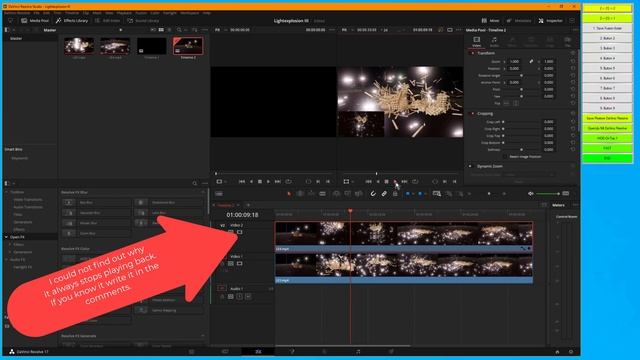The height and width of the screenshot is (360, 640).
Task: Play the timeline viewer forward
Action: (395, 182)
